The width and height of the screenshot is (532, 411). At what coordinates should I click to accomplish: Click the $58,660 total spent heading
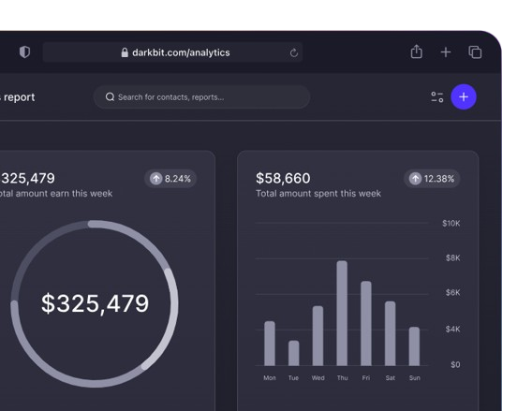click(x=283, y=179)
